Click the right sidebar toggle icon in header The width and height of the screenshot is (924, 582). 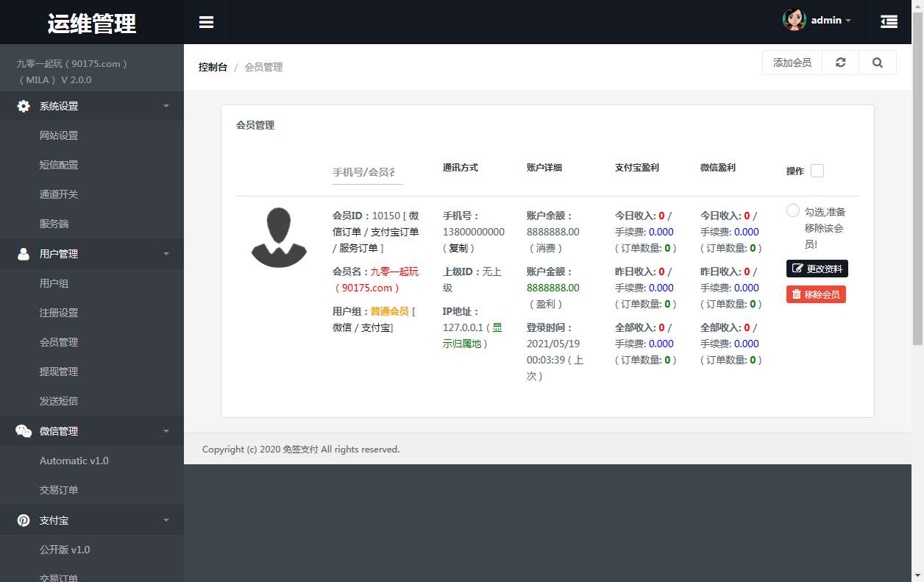(889, 21)
